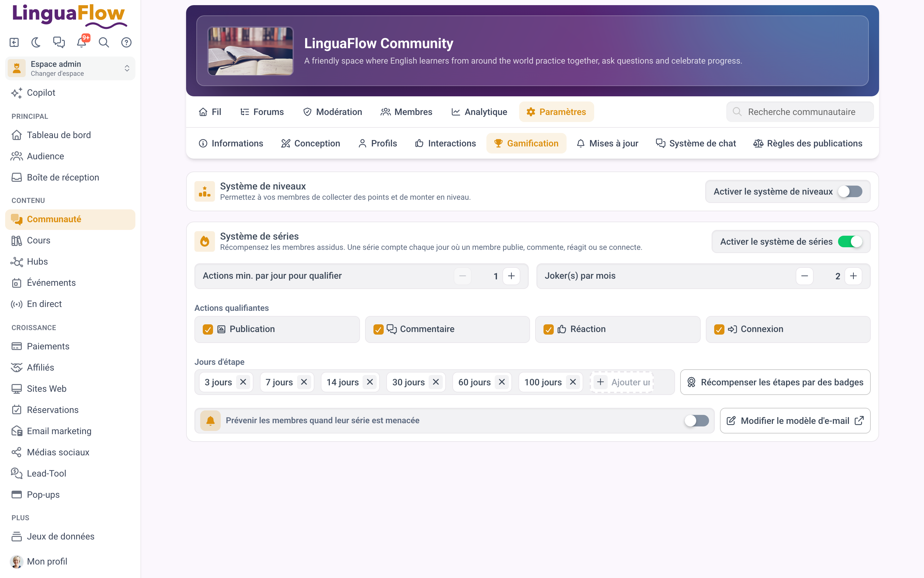Image resolution: width=924 pixels, height=578 pixels.
Task: Open Email marketing section
Action: tap(70, 431)
